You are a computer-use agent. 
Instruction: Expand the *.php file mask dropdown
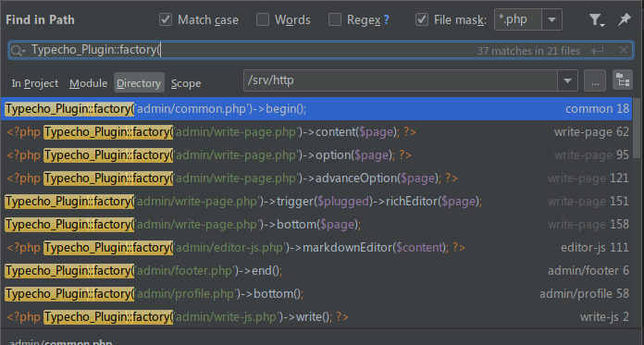[x=552, y=19]
